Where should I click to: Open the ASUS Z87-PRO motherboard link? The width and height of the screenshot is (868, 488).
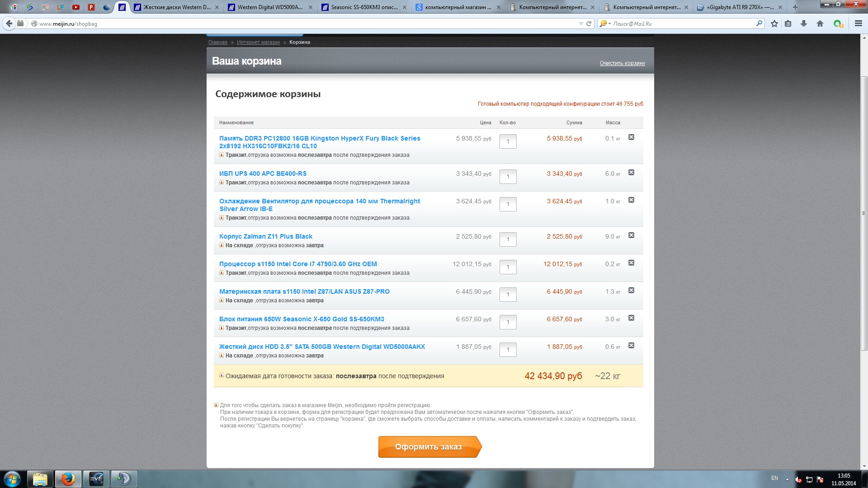pyautogui.click(x=304, y=291)
